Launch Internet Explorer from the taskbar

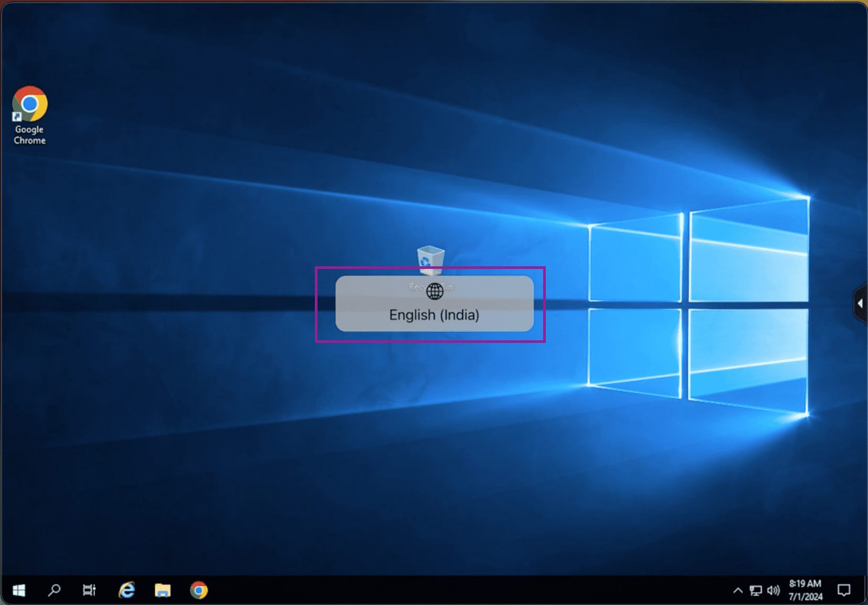126,590
